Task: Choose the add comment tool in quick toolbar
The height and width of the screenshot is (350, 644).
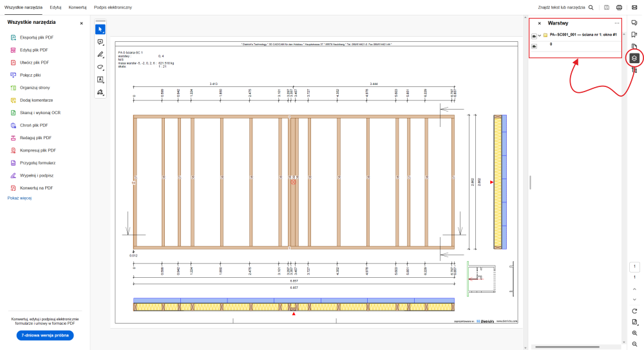Action: coord(100,42)
